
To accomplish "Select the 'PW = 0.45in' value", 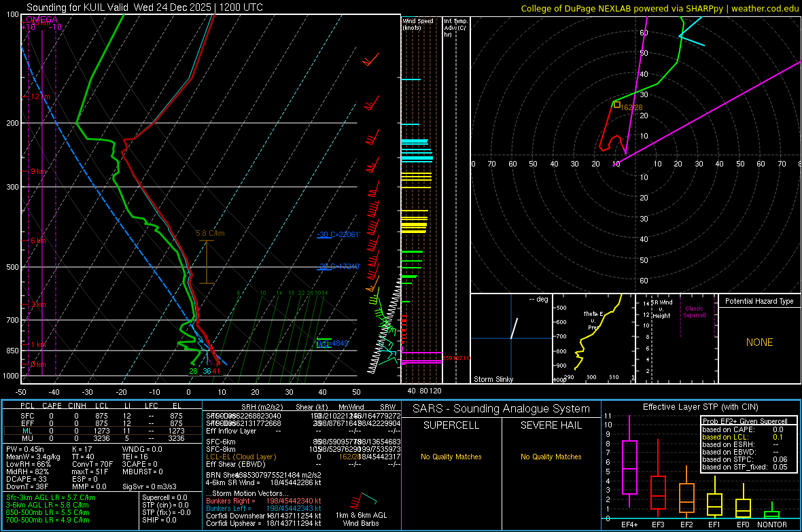I will coord(25,449).
